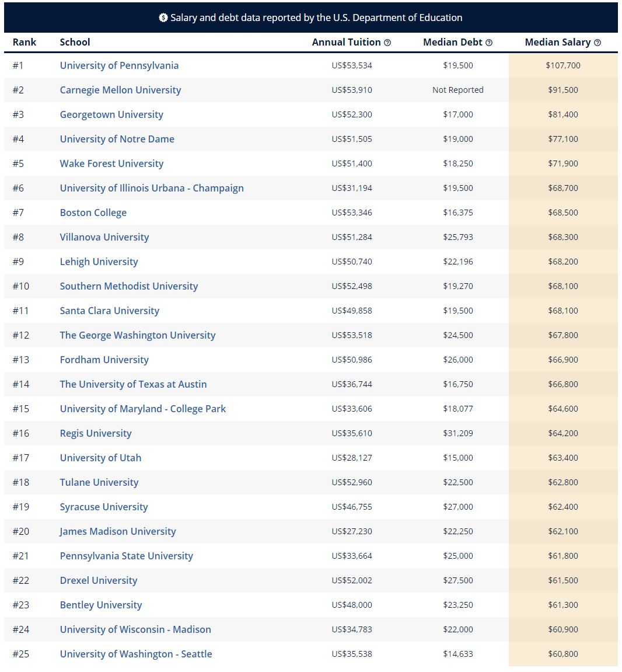This screenshot has height=672, width=622.
Task: Click the $107,700 median salary cell
Action: (563, 65)
